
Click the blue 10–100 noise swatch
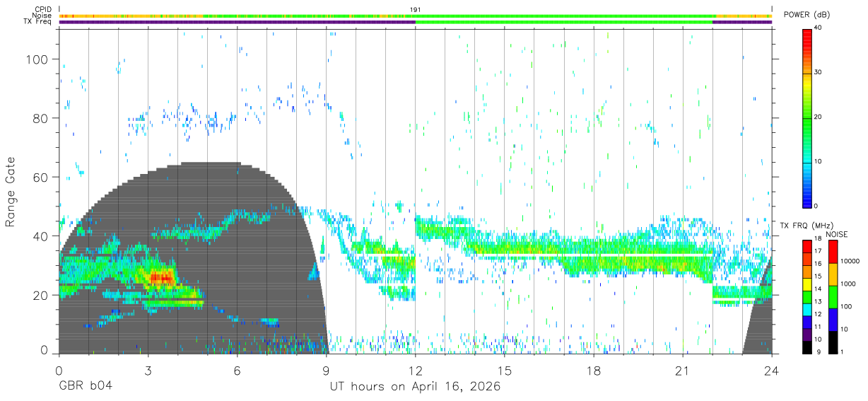click(832, 320)
